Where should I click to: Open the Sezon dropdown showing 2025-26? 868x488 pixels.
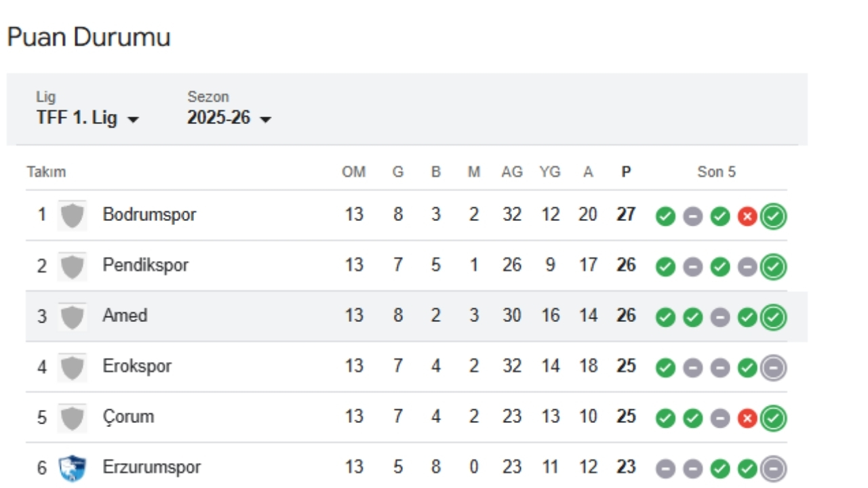coord(229,118)
